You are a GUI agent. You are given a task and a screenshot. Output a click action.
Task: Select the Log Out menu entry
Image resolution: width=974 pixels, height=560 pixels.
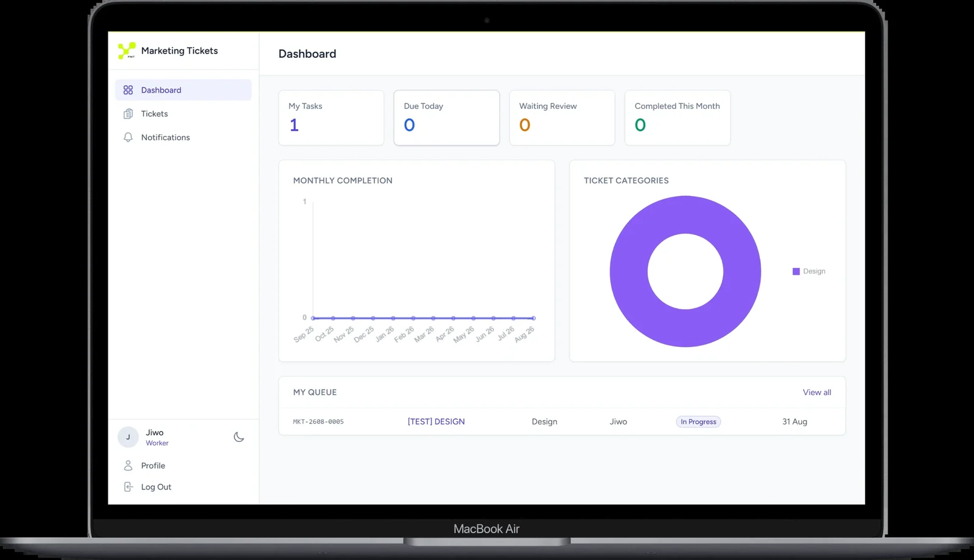click(x=183, y=487)
